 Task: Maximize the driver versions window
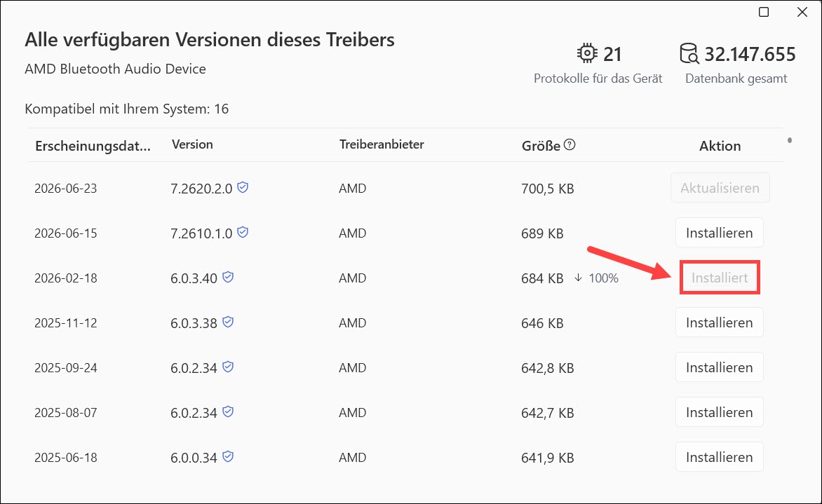point(764,12)
